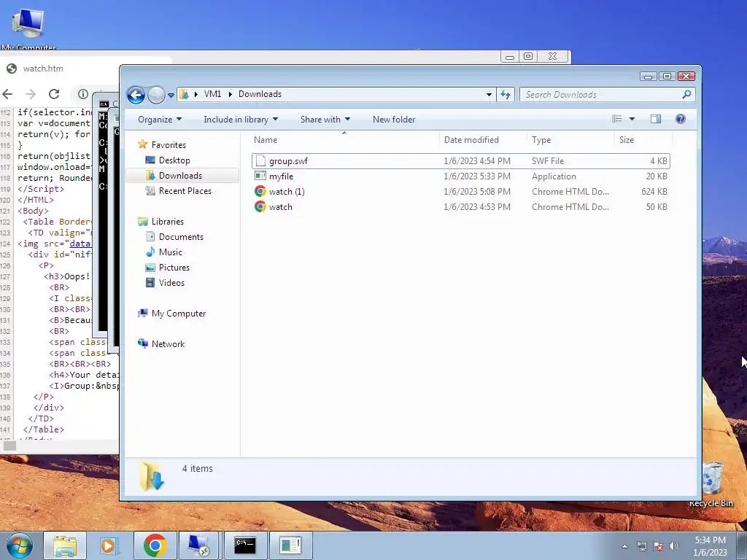
Task: Open Chrome from the taskbar
Action: (x=155, y=545)
